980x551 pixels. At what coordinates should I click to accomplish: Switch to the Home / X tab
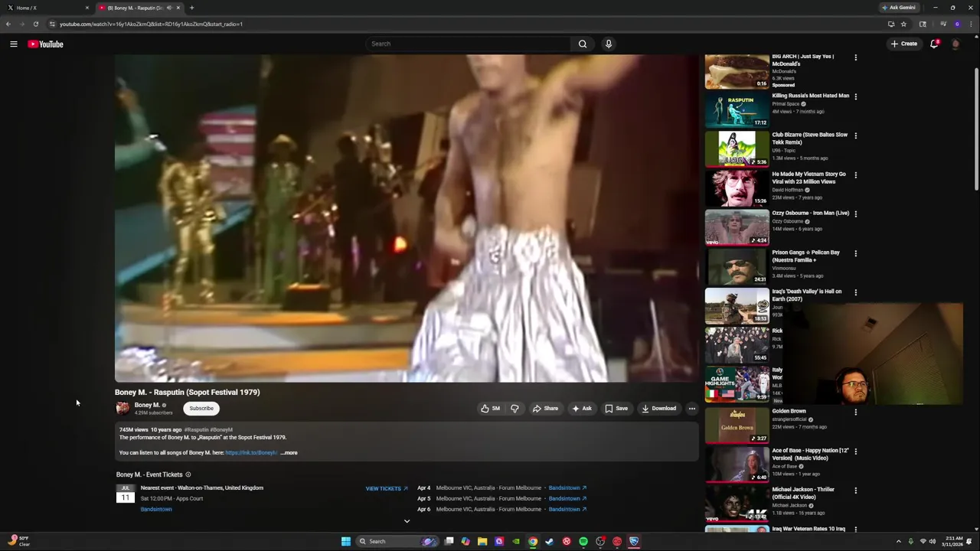[46, 8]
